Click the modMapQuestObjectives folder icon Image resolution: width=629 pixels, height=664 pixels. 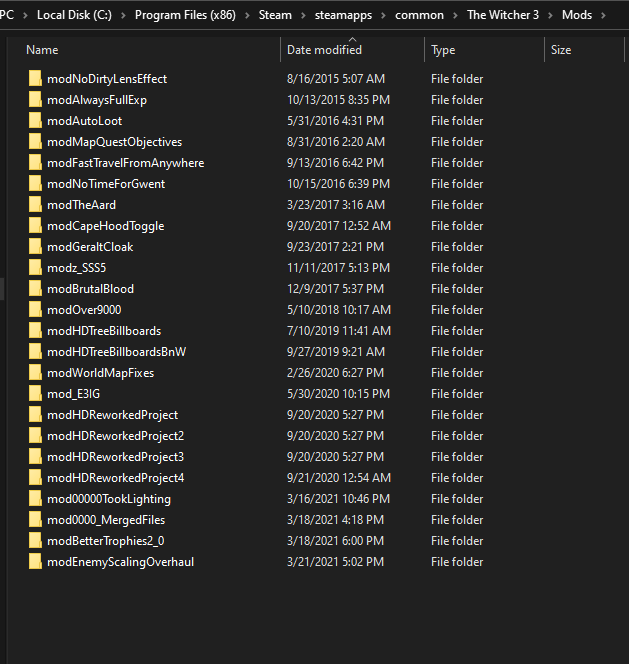coord(35,142)
